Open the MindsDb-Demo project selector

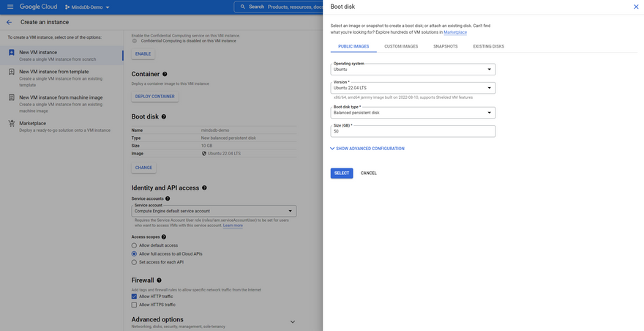click(87, 7)
